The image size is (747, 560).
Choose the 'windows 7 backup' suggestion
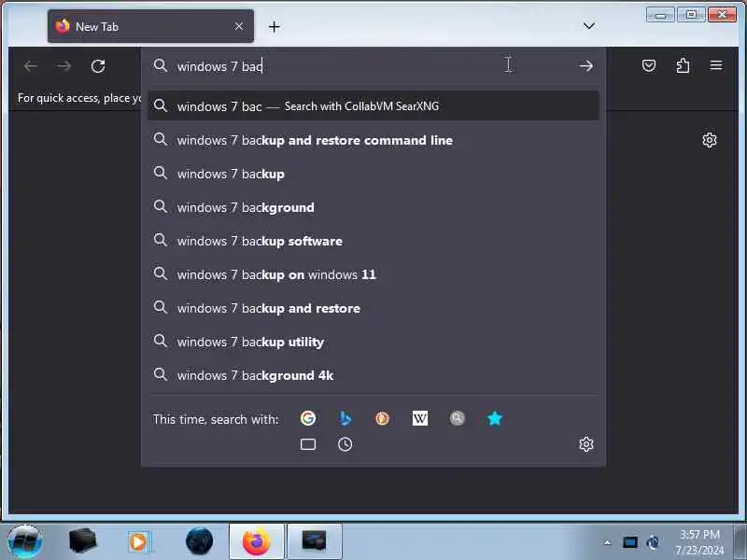(x=373, y=174)
